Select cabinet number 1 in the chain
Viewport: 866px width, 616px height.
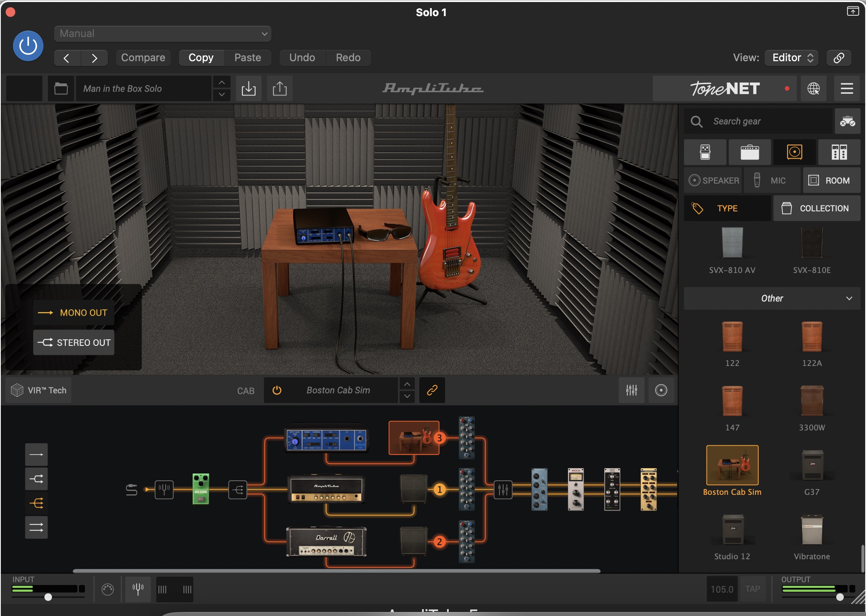(x=414, y=489)
